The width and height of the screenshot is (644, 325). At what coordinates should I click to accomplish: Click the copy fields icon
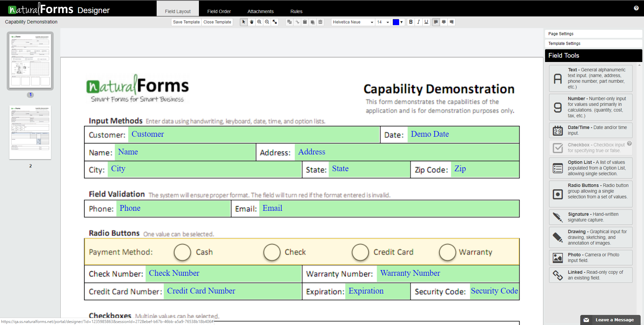click(289, 22)
